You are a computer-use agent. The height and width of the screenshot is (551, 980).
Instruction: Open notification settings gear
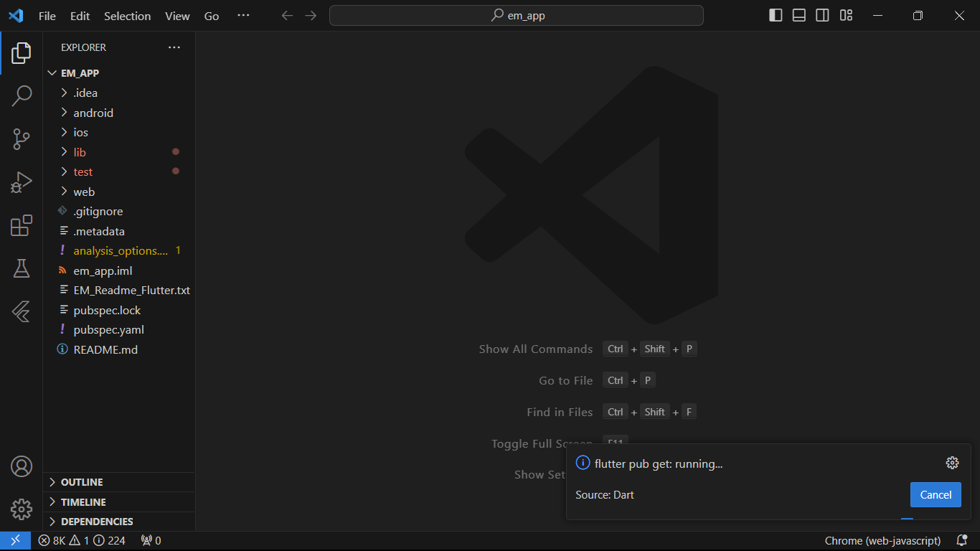952,463
